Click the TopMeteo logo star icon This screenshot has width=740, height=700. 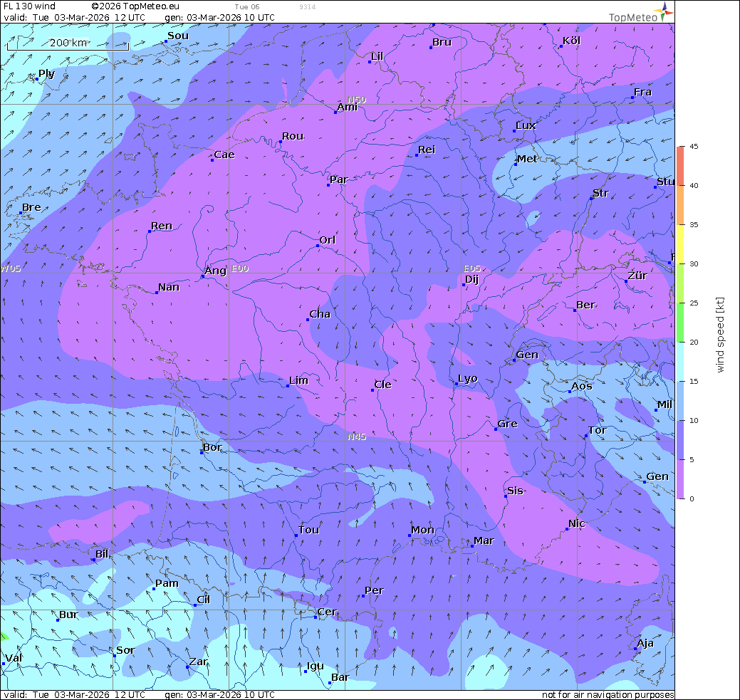[x=665, y=10]
